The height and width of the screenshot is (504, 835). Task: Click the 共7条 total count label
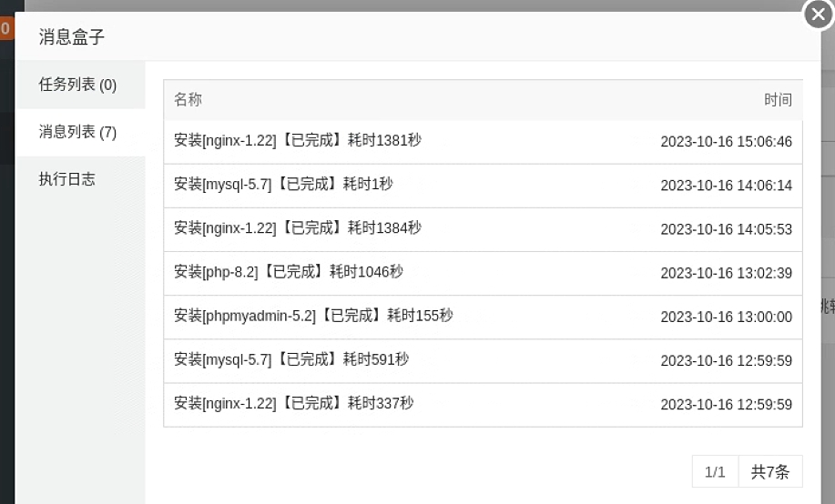click(x=770, y=471)
